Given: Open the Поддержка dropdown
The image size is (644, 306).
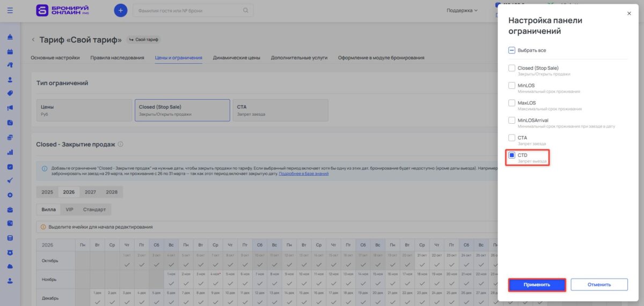Looking at the screenshot, I should (462, 10).
